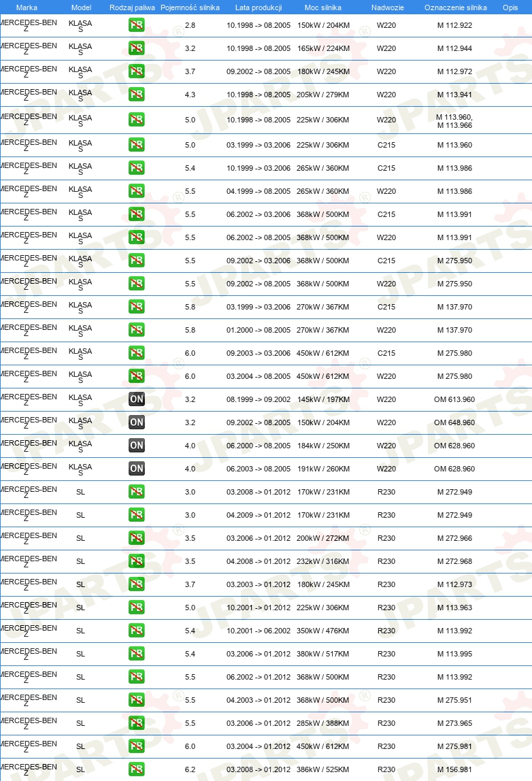Click diesel ON icon in OM 648.960 row
The width and height of the screenshot is (532, 781).
pos(137,422)
